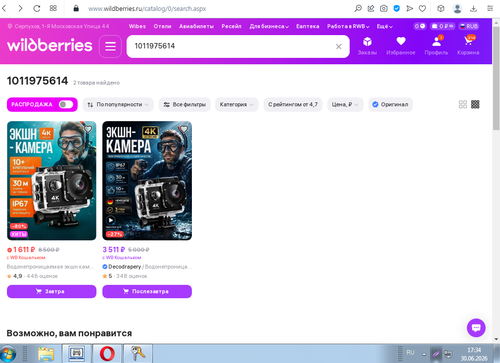Add Decodrapery camera to favorites heart
The width and height of the screenshot is (500, 363).
click(x=184, y=129)
